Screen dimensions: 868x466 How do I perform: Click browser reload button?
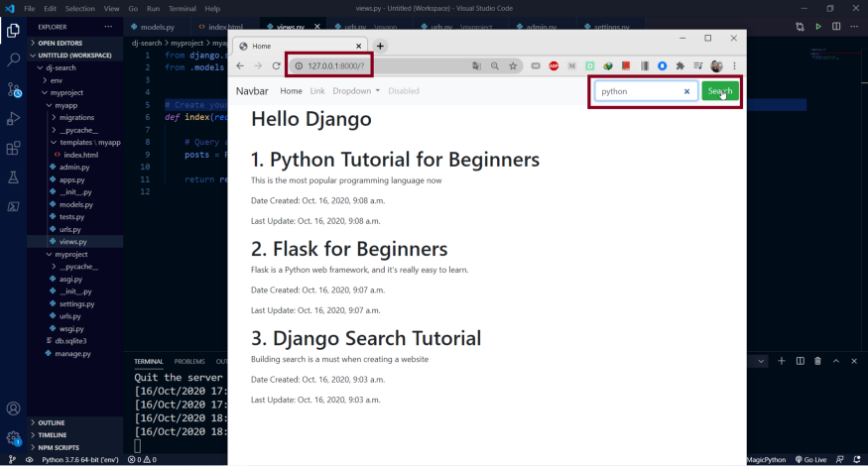tap(276, 65)
